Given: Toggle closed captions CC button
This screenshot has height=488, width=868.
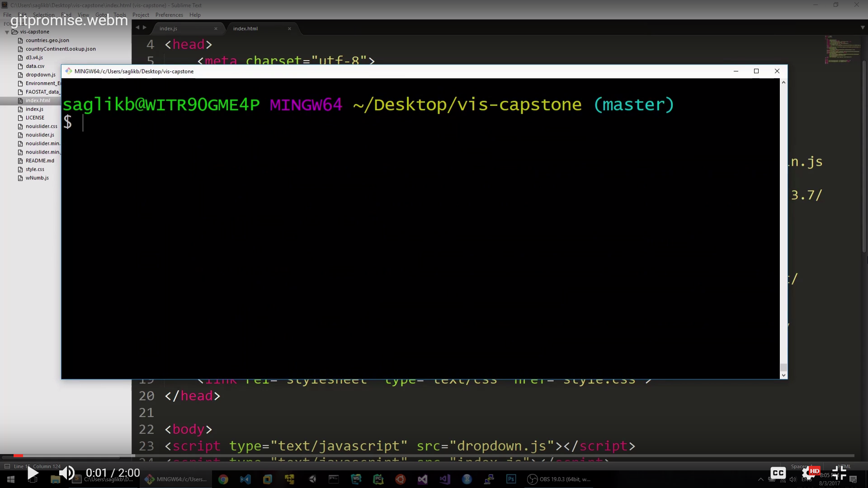Looking at the screenshot, I should point(778,473).
